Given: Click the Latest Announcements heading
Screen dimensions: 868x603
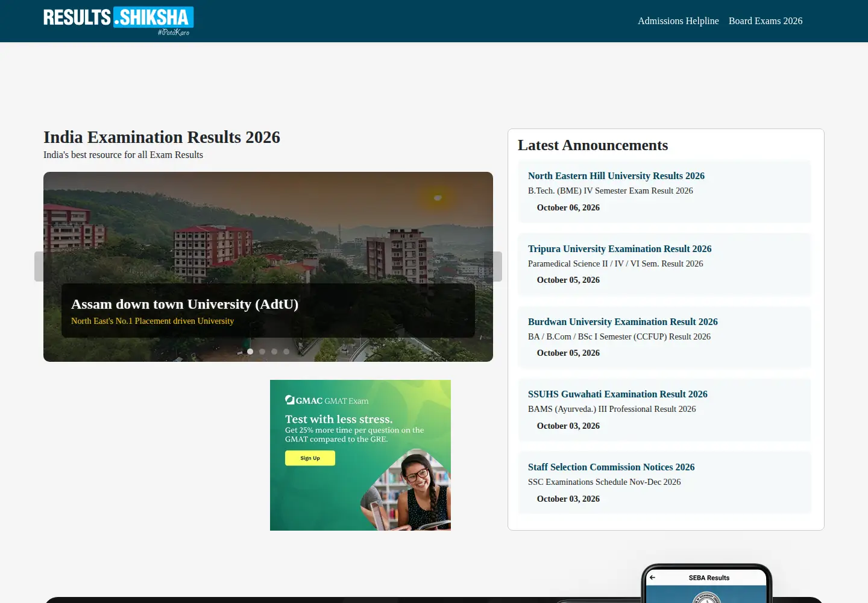Looking at the screenshot, I should click(593, 145).
